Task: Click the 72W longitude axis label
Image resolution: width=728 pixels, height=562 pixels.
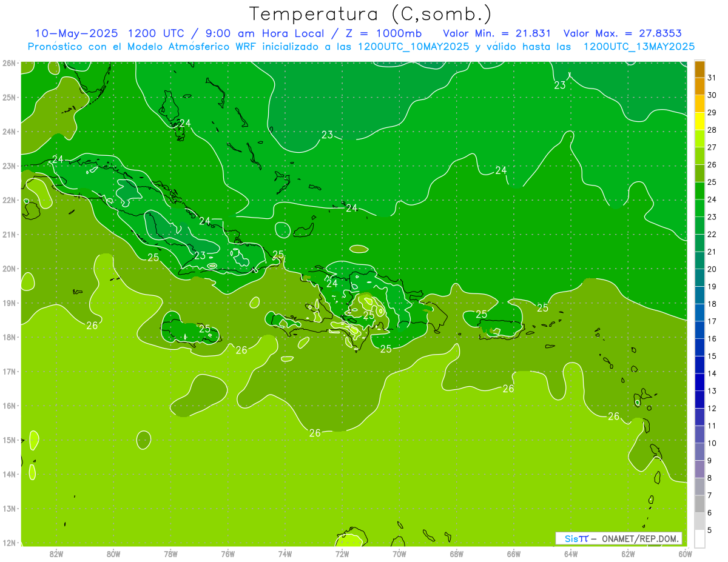Action: point(342,554)
